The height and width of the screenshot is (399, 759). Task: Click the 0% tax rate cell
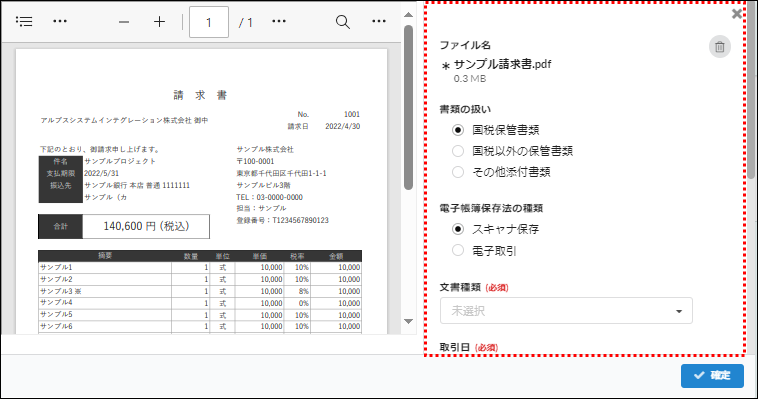(x=303, y=303)
